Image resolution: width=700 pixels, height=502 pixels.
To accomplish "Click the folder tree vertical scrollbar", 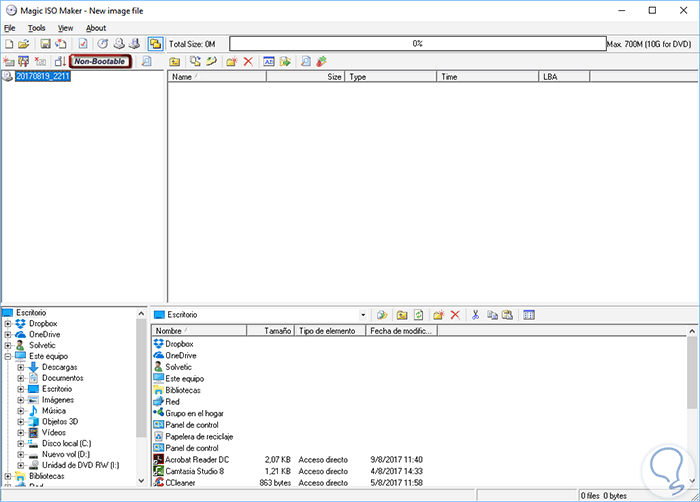I will [x=141, y=397].
